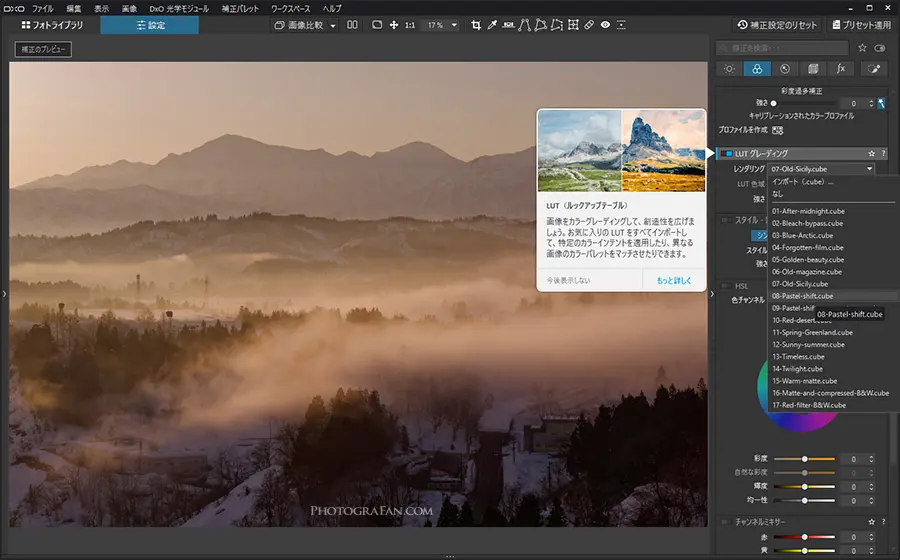Favorite the channel mixer palette star

click(871, 522)
